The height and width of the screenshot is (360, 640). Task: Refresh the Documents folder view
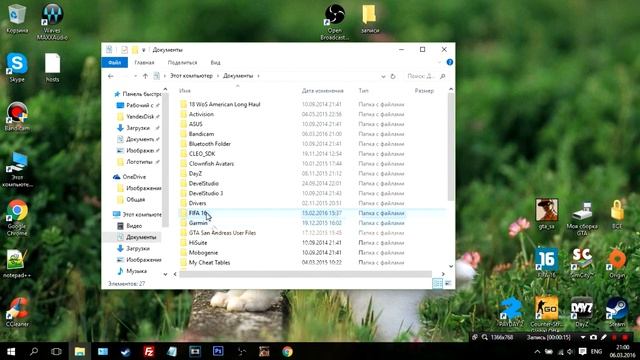click(x=393, y=76)
